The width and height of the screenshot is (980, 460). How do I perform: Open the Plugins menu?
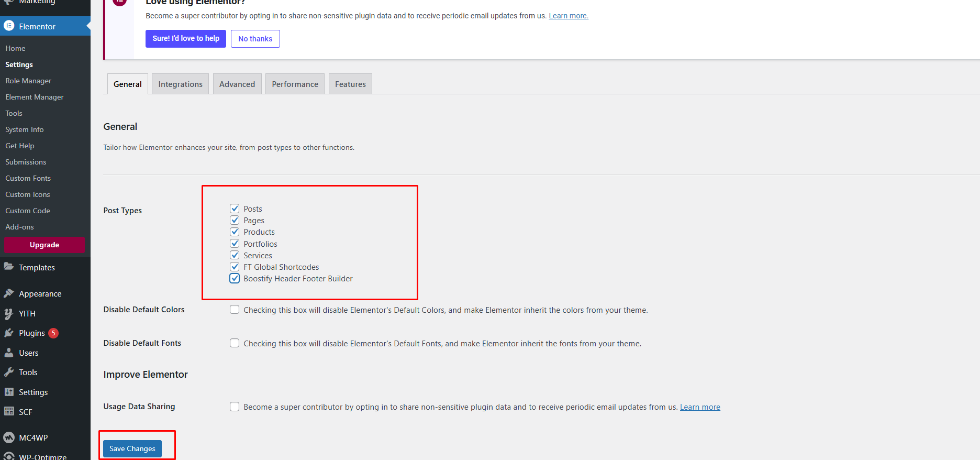tap(45, 333)
